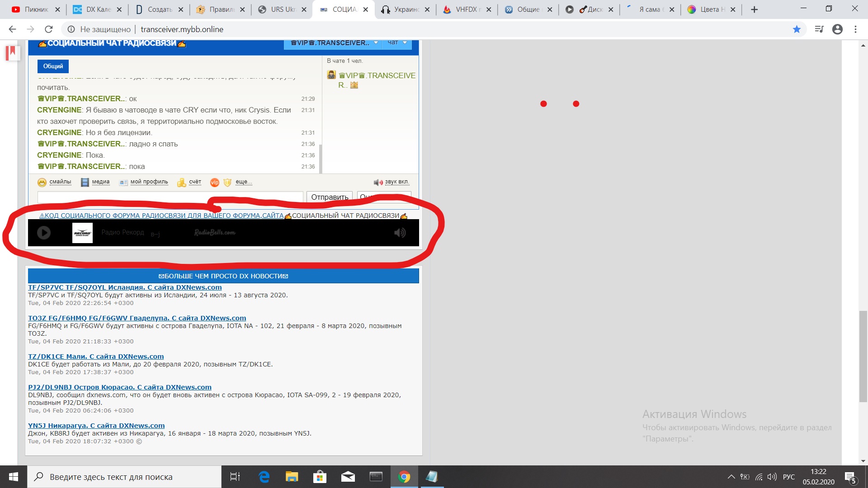Click the chat messages scrollbar
Image resolution: width=868 pixels, height=488 pixels.
click(321, 158)
